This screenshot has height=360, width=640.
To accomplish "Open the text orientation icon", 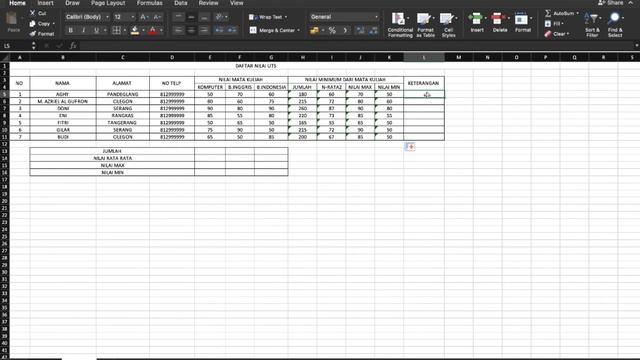I will point(220,17).
